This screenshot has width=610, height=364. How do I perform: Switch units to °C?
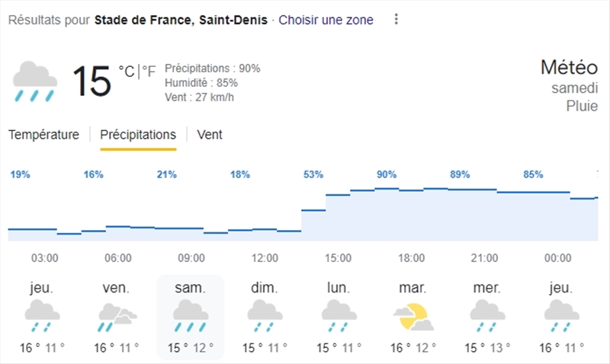click(127, 72)
